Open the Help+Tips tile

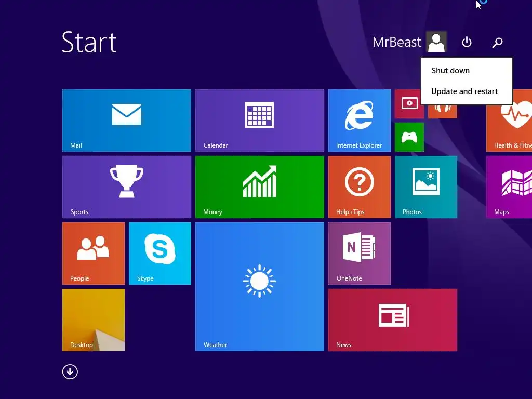(360, 187)
